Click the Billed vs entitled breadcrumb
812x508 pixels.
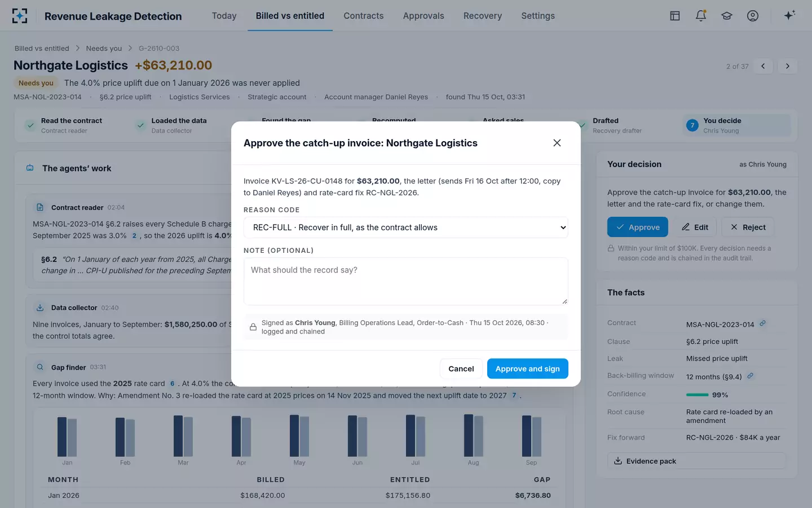pos(42,49)
